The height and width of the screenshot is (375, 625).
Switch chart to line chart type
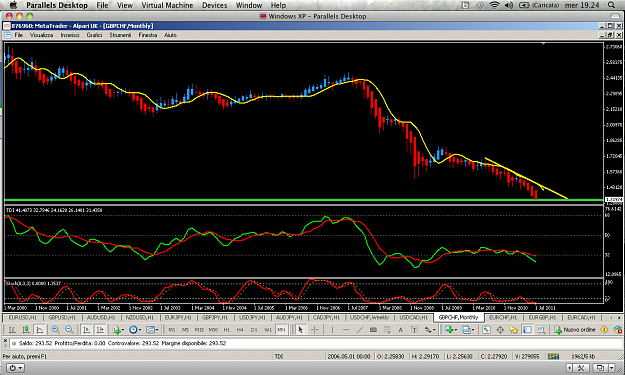pyautogui.click(x=39, y=330)
